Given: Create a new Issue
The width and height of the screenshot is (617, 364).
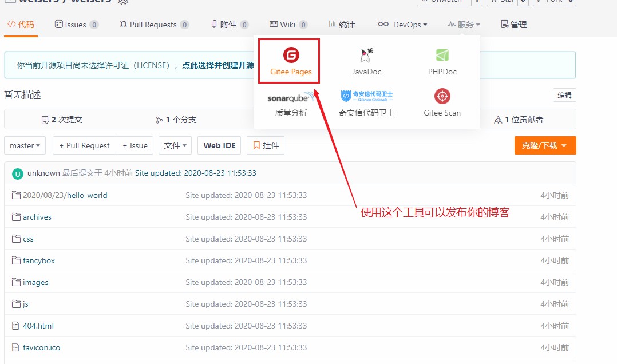Looking at the screenshot, I should (135, 145).
